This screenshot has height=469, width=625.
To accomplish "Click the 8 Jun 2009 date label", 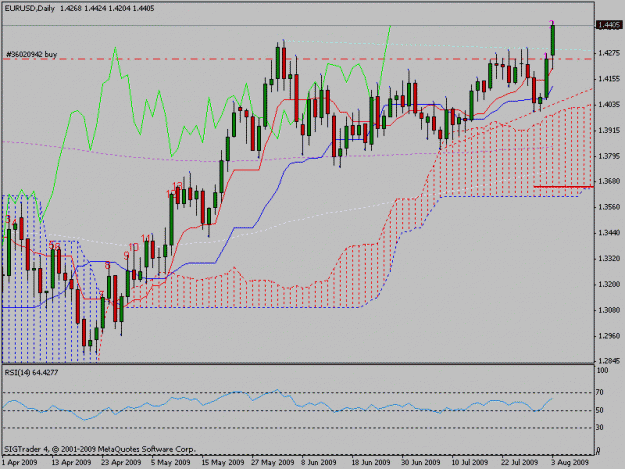I will [318, 462].
